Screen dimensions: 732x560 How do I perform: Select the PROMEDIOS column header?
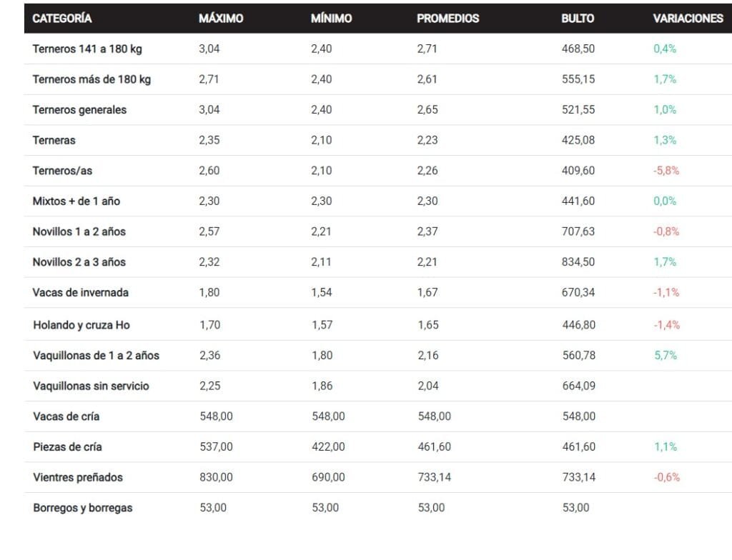tap(447, 18)
